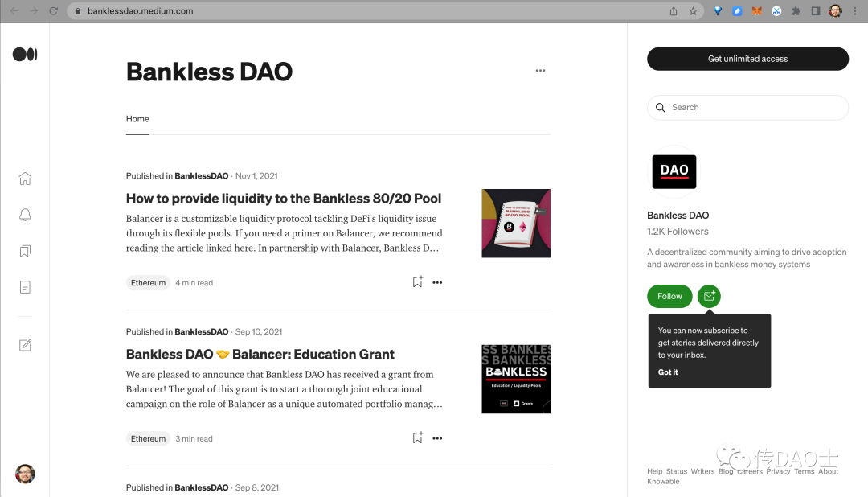The width and height of the screenshot is (868, 497).
Task: Click the Write story pencil icon
Action: tap(25, 345)
